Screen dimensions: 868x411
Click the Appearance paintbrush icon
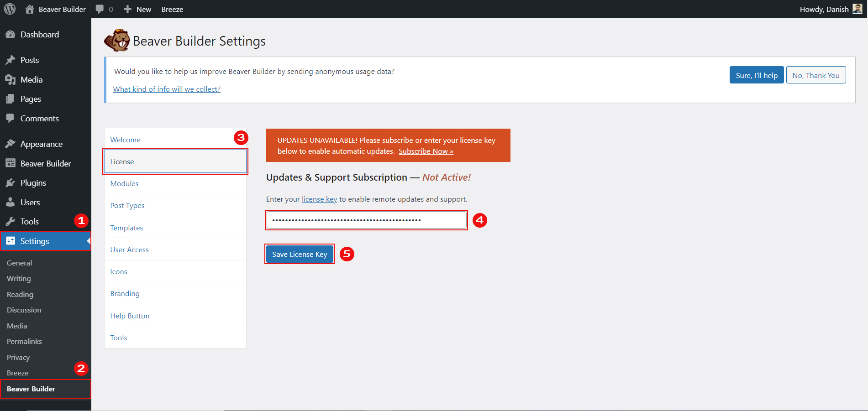(x=10, y=144)
